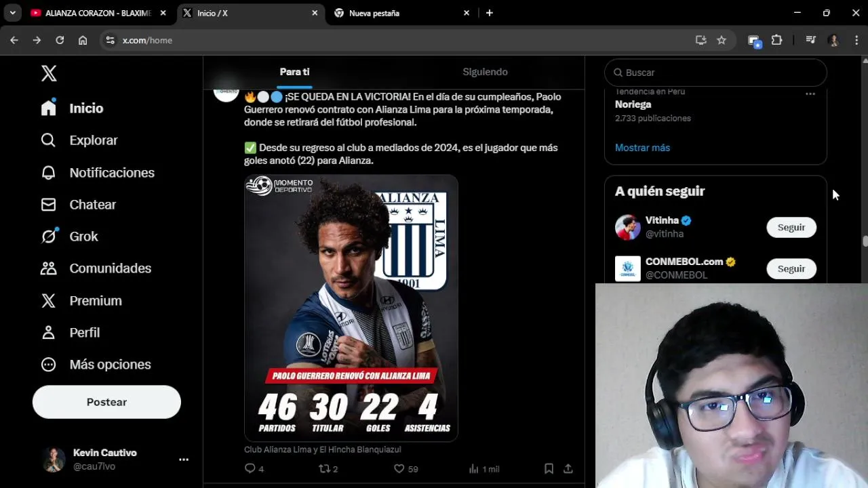View post analytics 1 mil icon
Viewport: 868px width, 488px height.
pos(474,468)
